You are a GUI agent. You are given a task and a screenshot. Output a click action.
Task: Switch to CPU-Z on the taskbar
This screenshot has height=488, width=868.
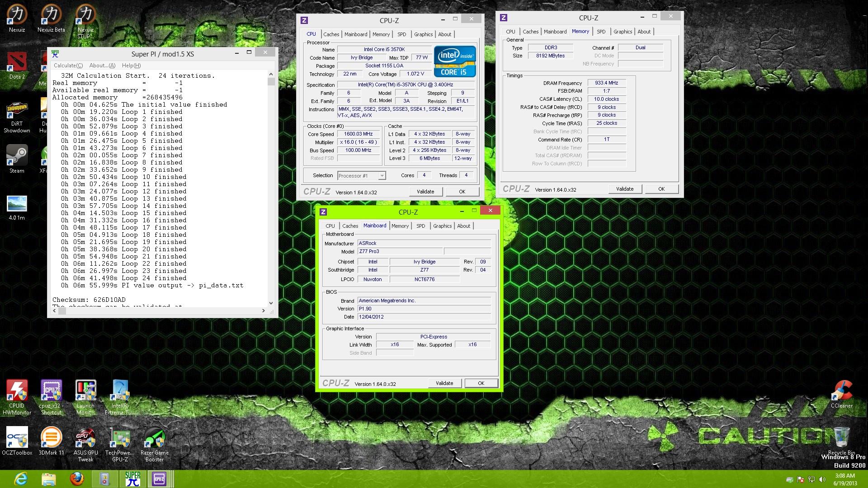coord(159,479)
